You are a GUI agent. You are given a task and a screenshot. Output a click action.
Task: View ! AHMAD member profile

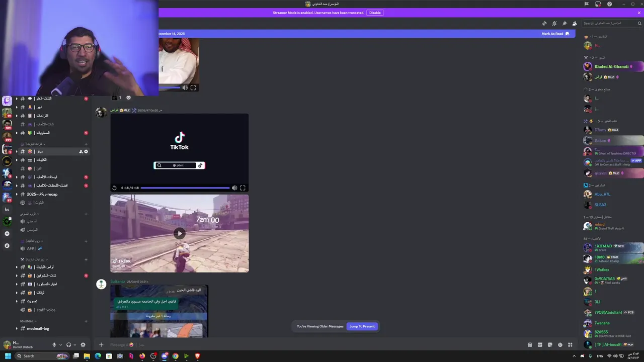(x=613, y=247)
